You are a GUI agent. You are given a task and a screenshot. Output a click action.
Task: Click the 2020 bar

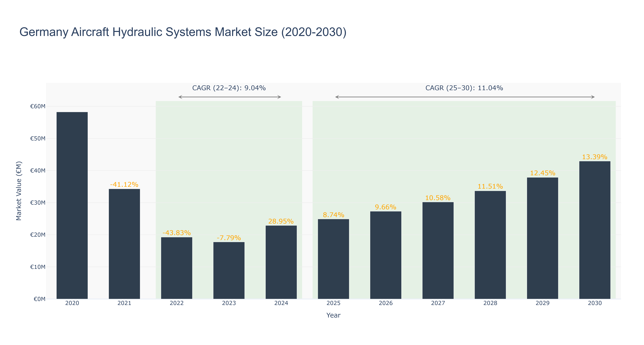tap(72, 206)
